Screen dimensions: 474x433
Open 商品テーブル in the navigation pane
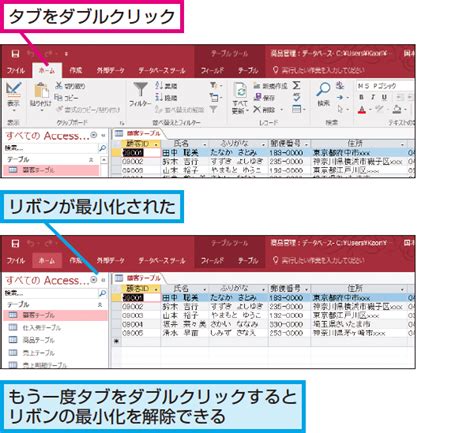point(38,340)
